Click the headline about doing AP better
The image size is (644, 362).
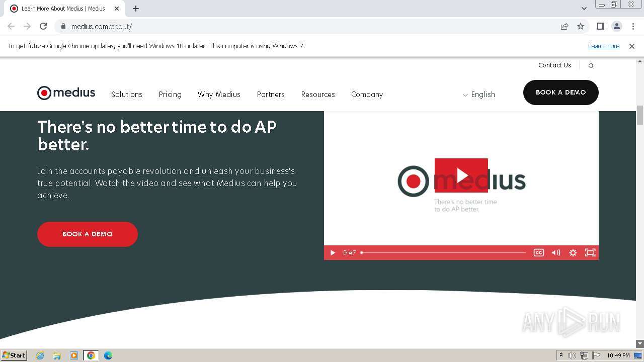pos(157,135)
